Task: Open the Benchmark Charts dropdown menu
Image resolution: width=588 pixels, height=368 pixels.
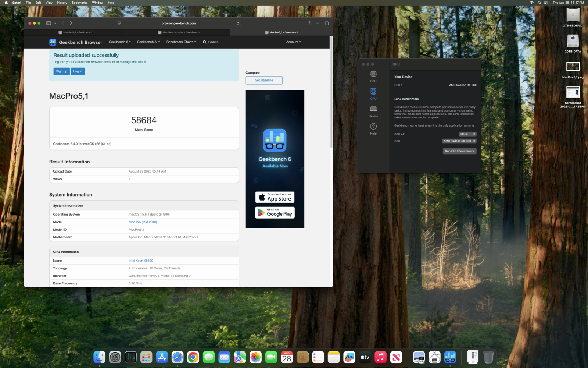Action: click(x=181, y=42)
